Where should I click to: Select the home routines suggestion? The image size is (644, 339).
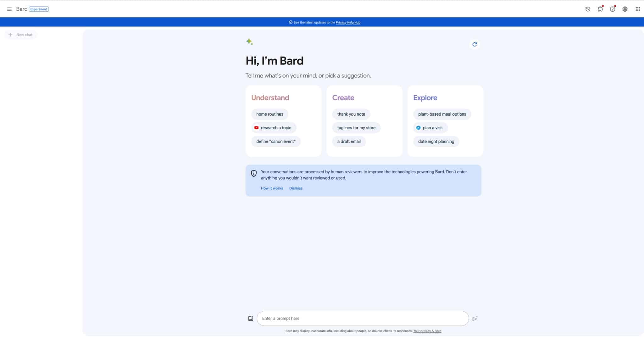(x=269, y=114)
